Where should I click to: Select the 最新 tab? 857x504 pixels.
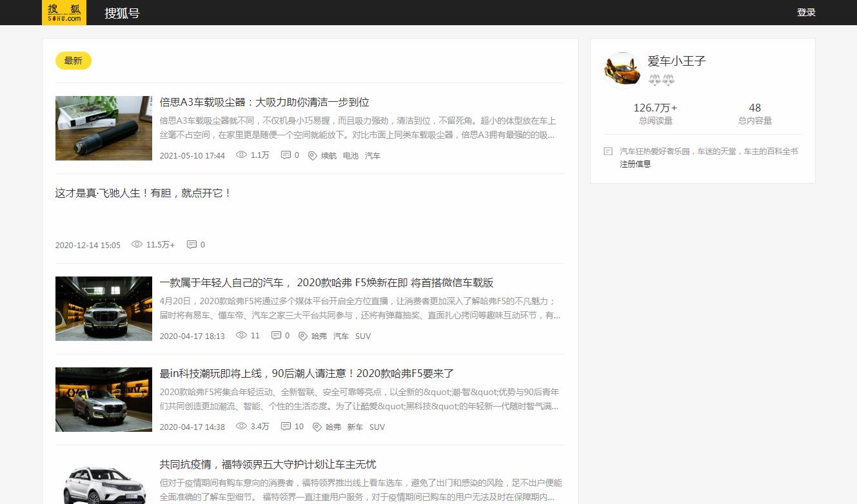pyautogui.click(x=74, y=61)
